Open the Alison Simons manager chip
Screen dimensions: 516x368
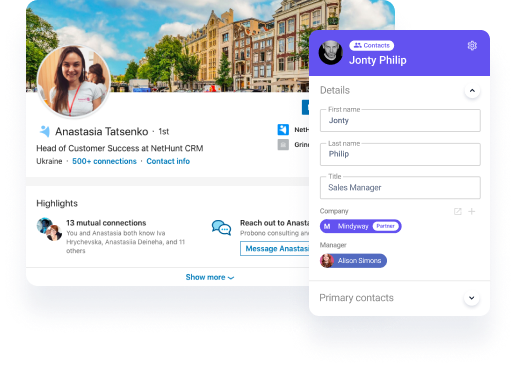point(353,261)
